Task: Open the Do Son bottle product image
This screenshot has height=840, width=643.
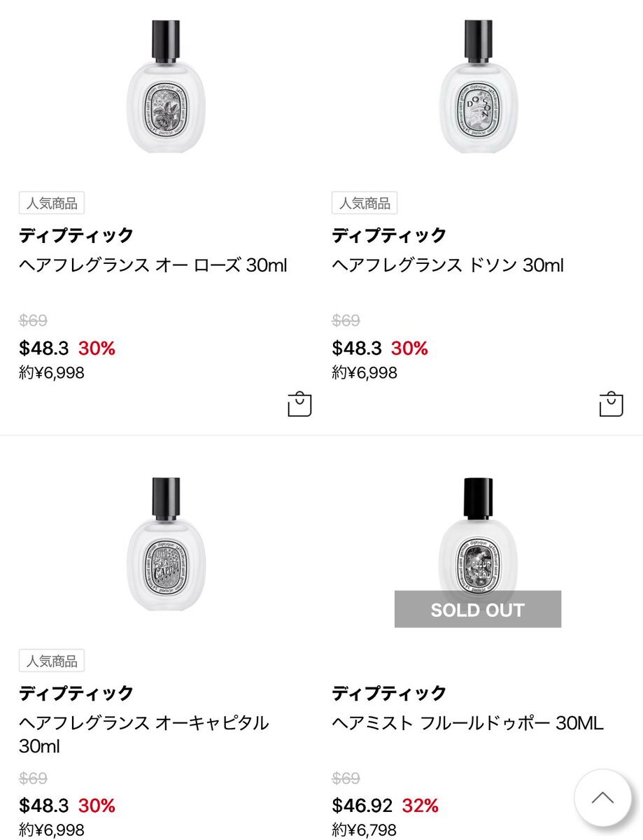Action: point(479,87)
